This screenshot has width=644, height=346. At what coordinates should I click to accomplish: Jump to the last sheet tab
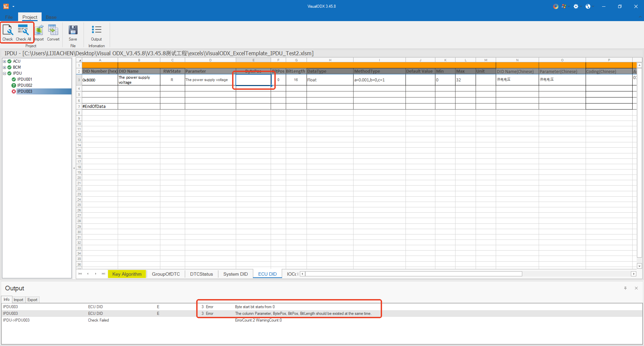[103, 274]
